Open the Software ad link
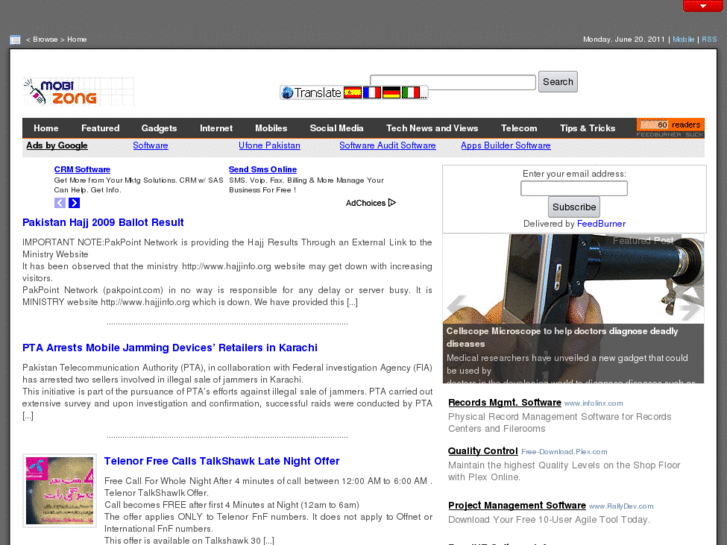Screen dimensions: 727x545 151,146
